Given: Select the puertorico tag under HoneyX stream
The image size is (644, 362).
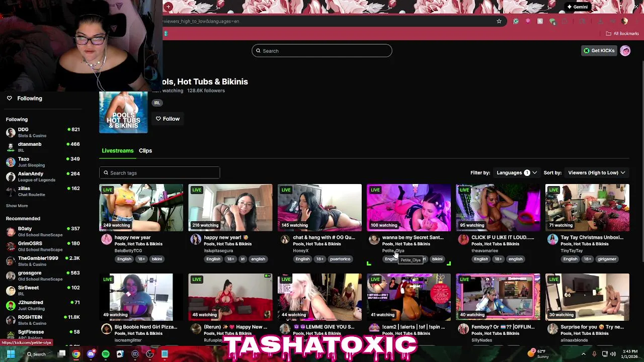Looking at the screenshot, I should pos(340,259).
